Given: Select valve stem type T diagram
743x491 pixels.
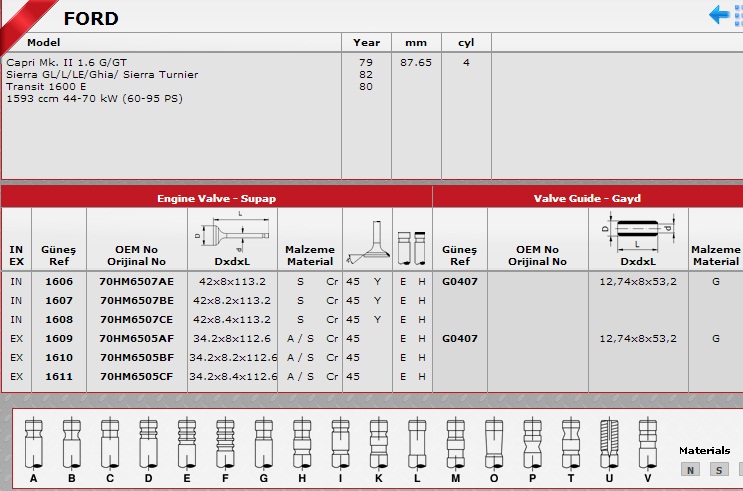Looking at the screenshot, I should pos(571,444).
